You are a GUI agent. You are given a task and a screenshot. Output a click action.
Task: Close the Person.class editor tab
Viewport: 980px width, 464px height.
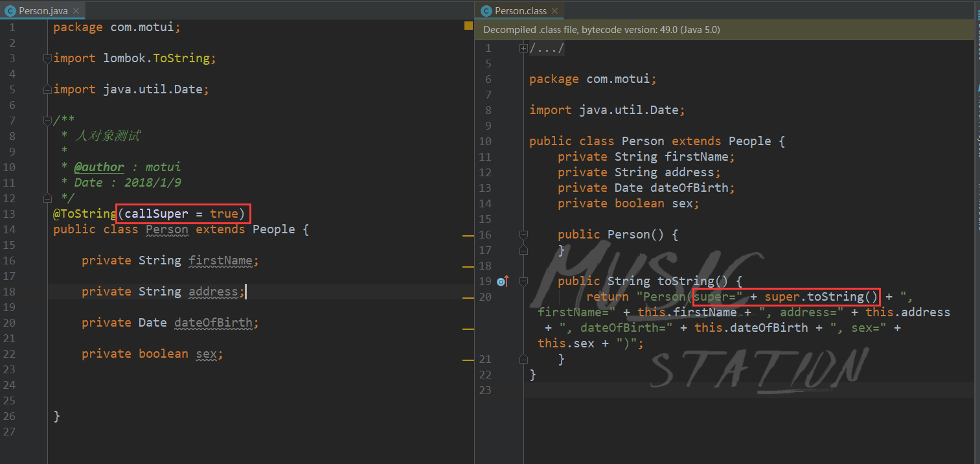(x=556, y=11)
